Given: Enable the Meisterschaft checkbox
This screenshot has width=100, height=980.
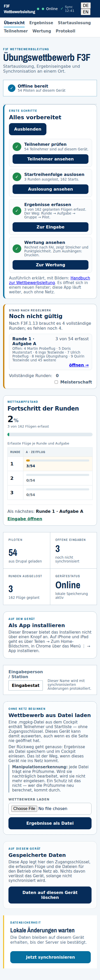Looking at the screenshot, I should 56,382.
